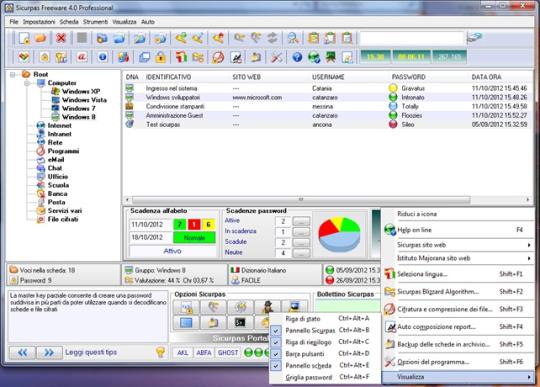Expand Istituto Majorana sito web submenu

pos(458,258)
